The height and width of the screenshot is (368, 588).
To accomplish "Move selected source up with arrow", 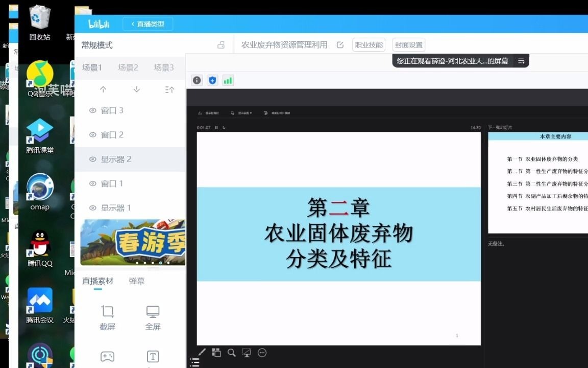I will coord(103,89).
